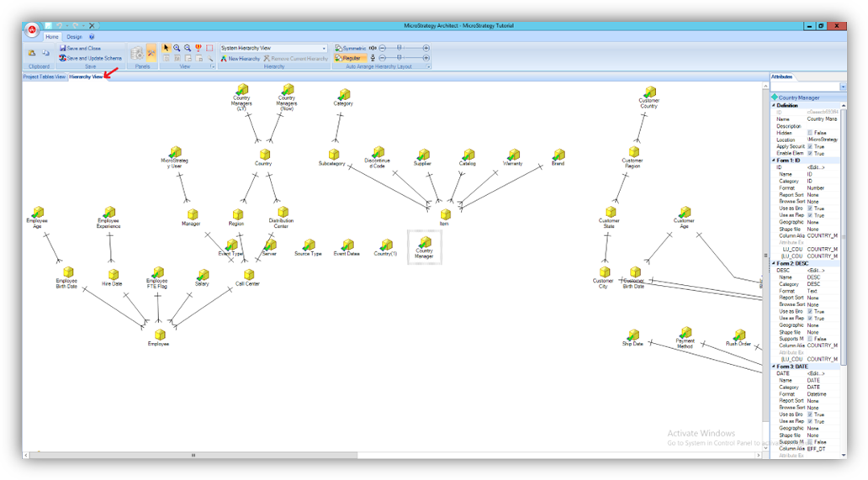Select the Category attribute node

pos(344,98)
